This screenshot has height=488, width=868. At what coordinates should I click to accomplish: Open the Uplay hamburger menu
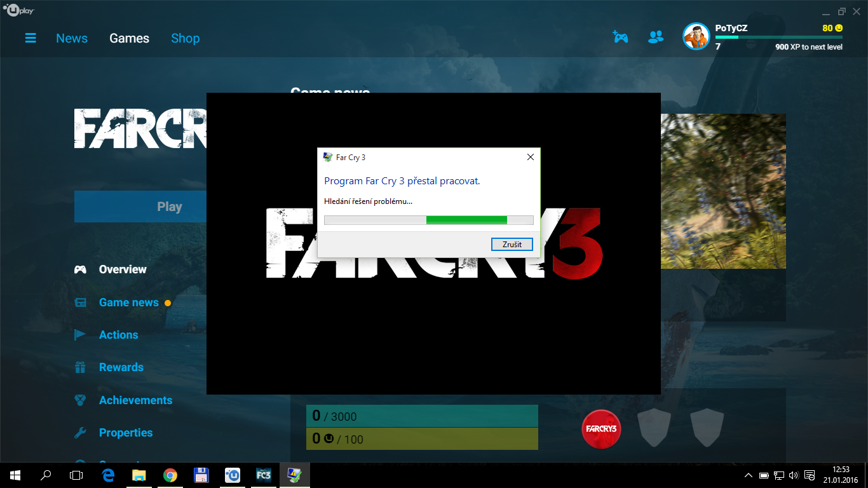31,38
